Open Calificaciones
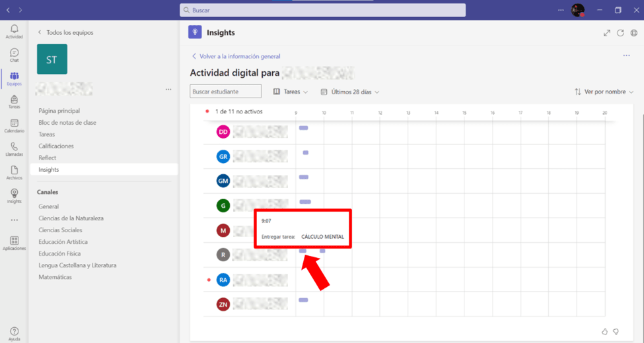Image resolution: width=644 pixels, height=343 pixels. point(56,146)
